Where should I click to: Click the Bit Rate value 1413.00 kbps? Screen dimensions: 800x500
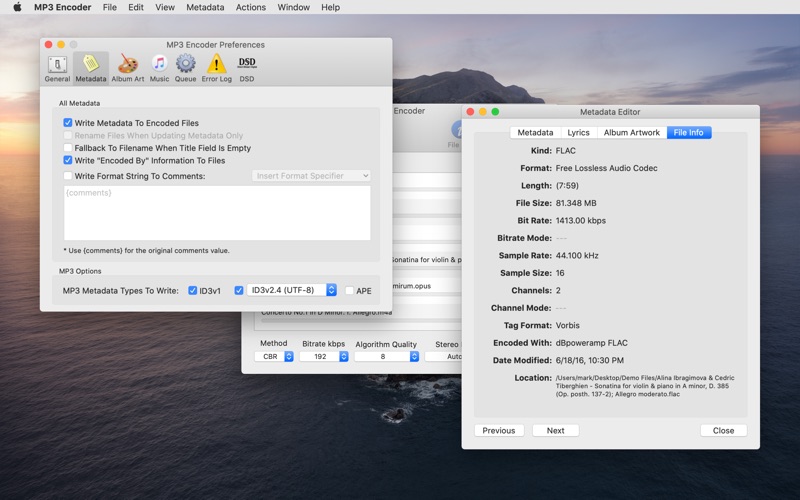coord(581,220)
